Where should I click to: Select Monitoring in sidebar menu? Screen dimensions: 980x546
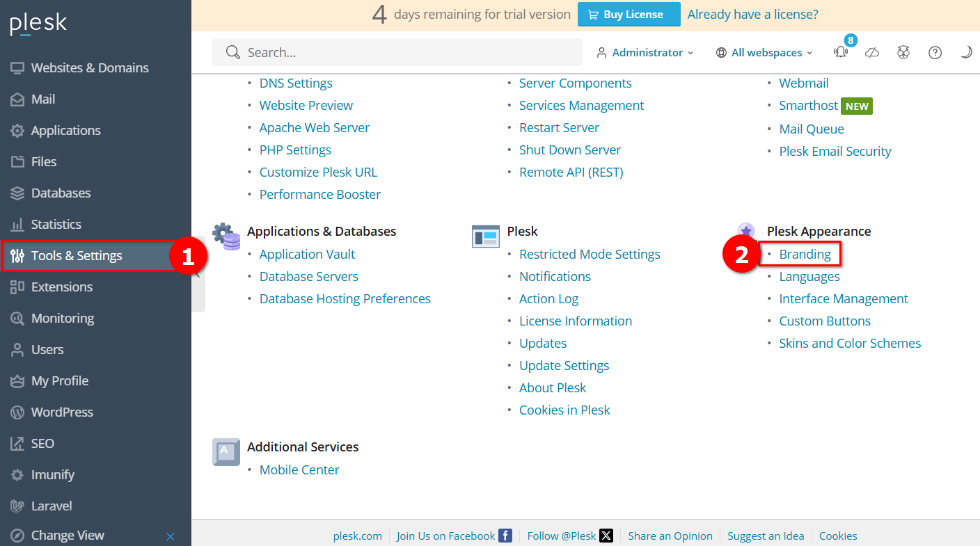click(95, 319)
